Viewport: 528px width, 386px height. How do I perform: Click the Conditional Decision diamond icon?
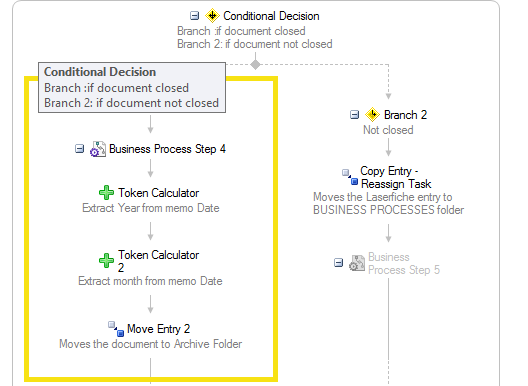212,15
